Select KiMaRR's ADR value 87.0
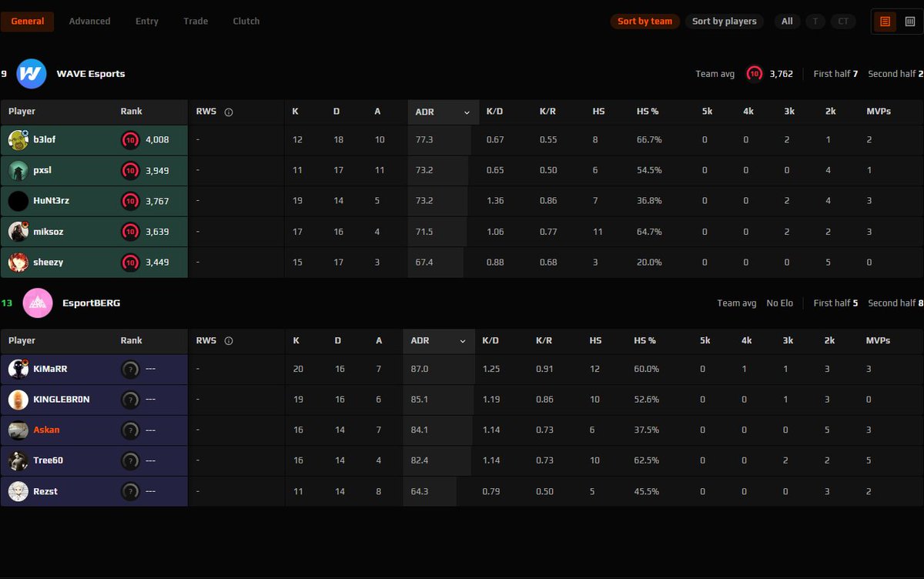Image resolution: width=924 pixels, height=579 pixels. [x=420, y=369]
